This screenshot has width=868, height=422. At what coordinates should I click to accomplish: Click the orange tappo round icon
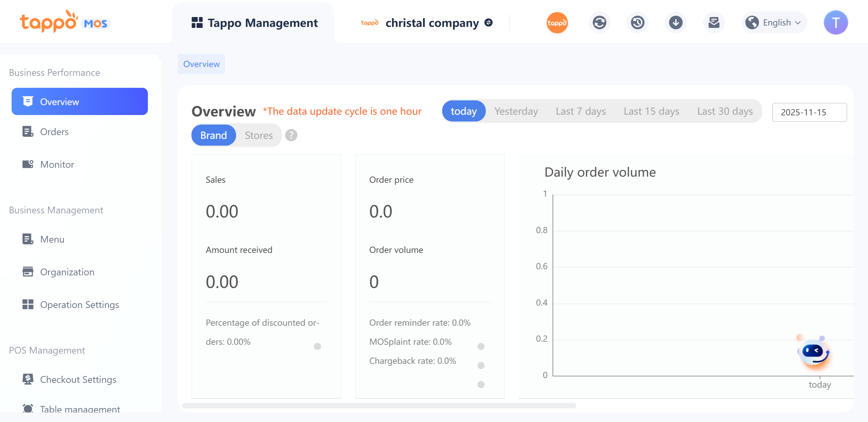point(557,23)
